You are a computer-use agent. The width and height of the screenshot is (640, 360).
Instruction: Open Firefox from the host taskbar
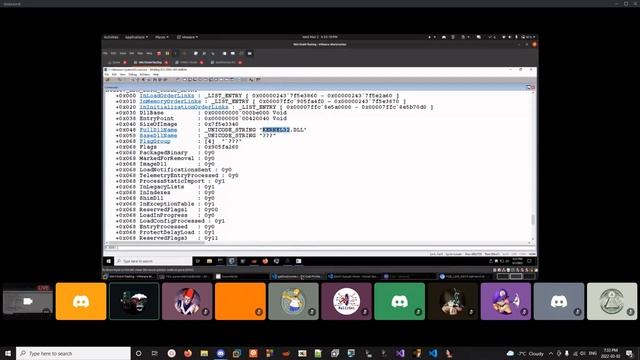188,353
